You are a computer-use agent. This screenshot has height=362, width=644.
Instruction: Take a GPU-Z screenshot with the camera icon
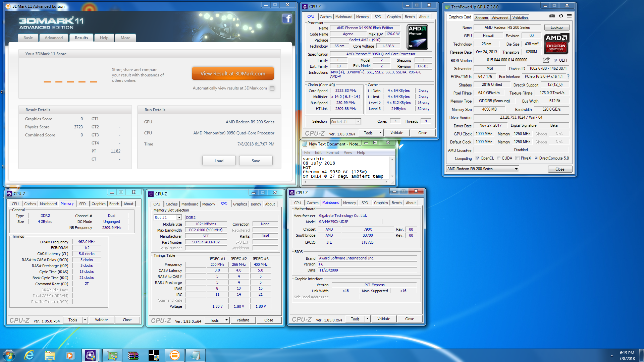(x=552, y=16)
